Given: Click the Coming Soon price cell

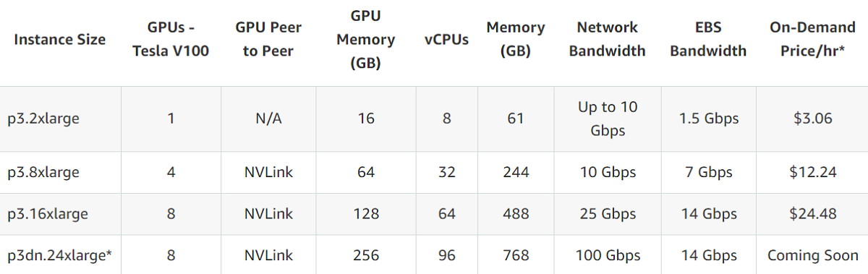Looking at the screenshot, I should (813, 255).
